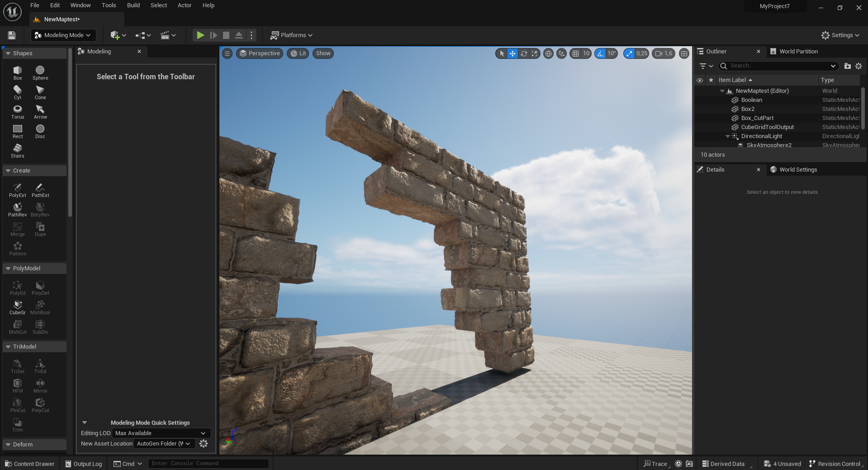
Task: Select the Stairs shape tool
Action: (x=18, y=151)
